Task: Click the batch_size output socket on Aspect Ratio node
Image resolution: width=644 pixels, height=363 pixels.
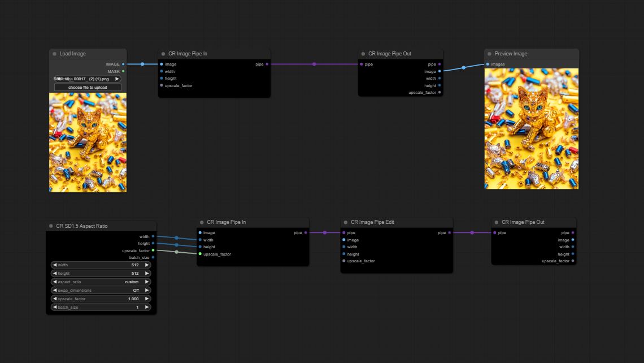Action: tap(153, 258)
